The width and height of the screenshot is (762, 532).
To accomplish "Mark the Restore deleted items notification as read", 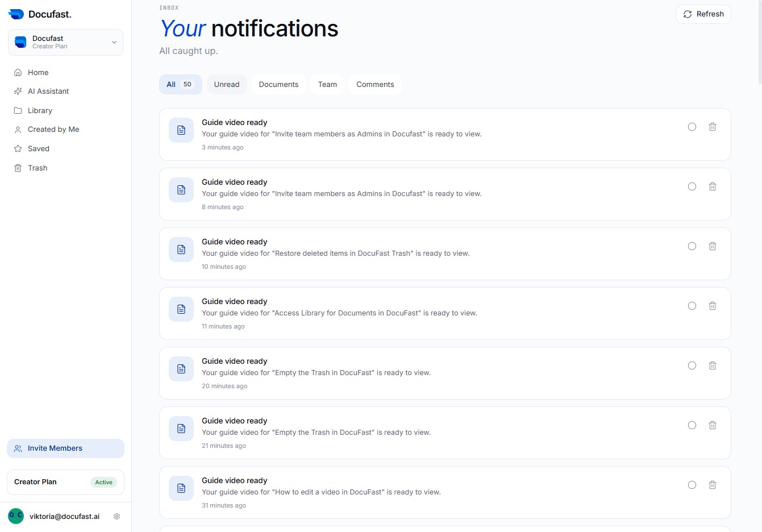I will pyautogui.click(x=692, y=246).
